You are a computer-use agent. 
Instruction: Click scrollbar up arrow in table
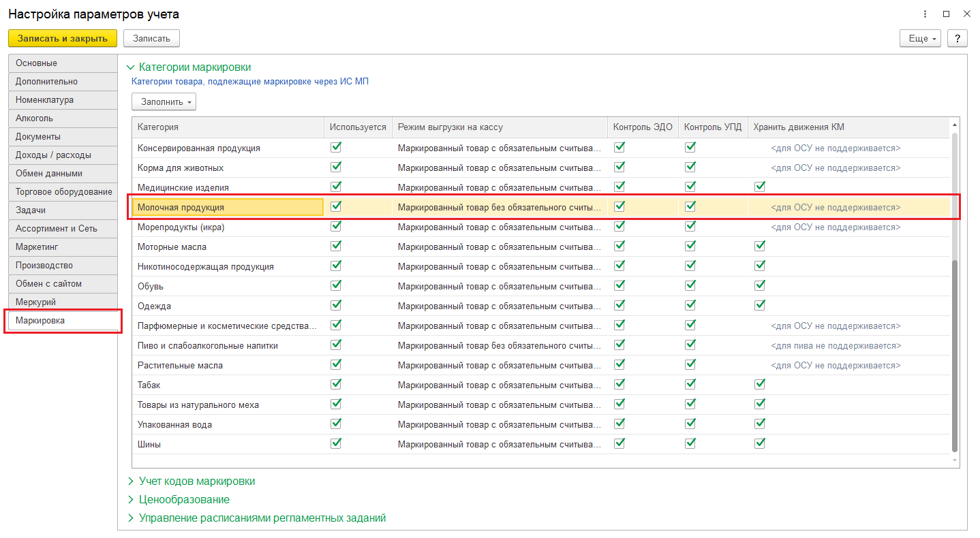click(x=955, y=125)
